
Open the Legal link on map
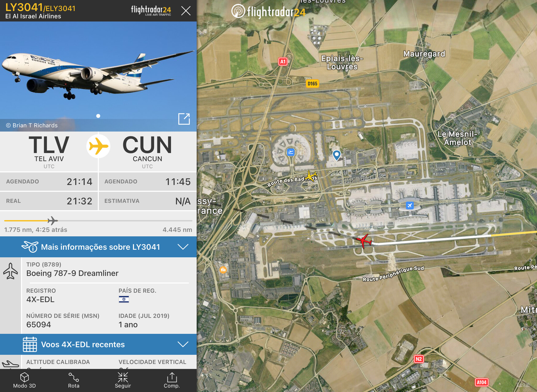click(523, 384)
